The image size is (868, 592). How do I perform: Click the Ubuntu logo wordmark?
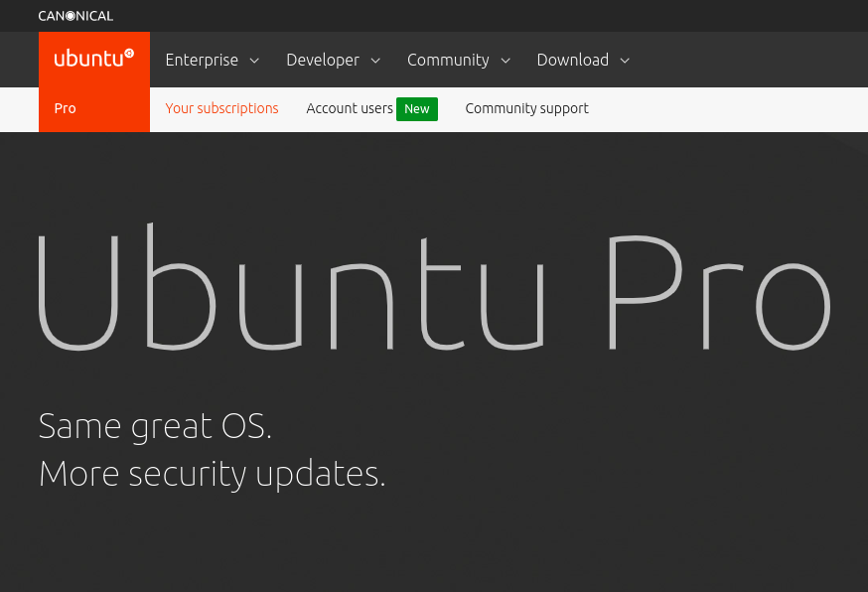(88, 59)
